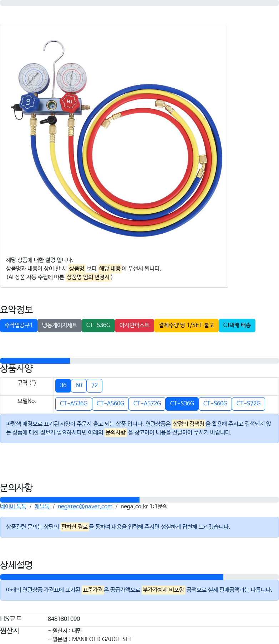Select the 수작업공구1 blue tag
Image resolution: width=279 pixels, height=644 pixels.
point(19,326)
